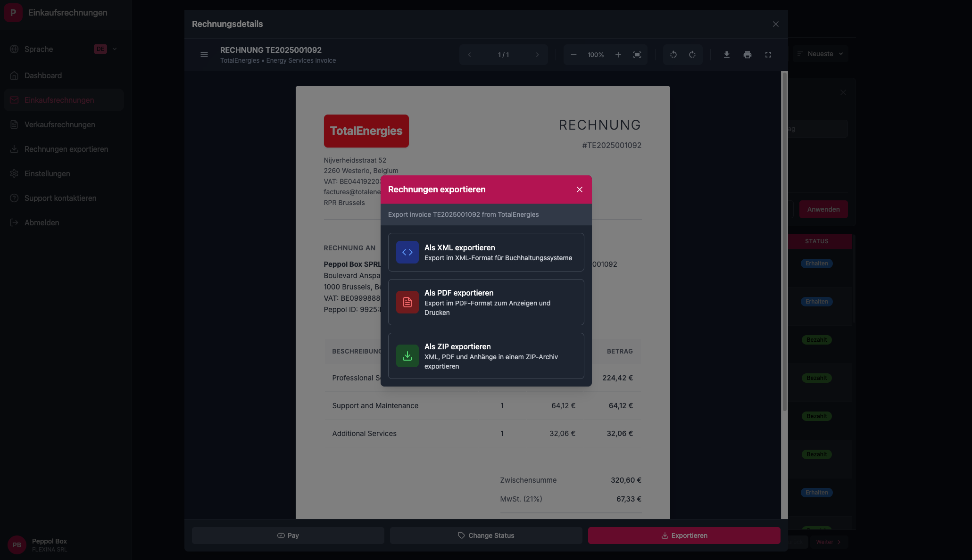Rotate the document clockwise

click(x=692, y=55)
